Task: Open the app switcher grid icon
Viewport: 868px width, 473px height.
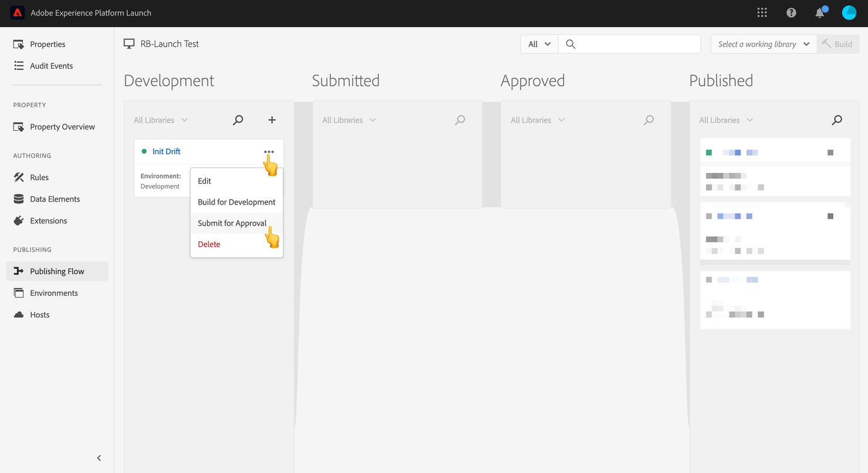Action: click(x=762, y=12)
